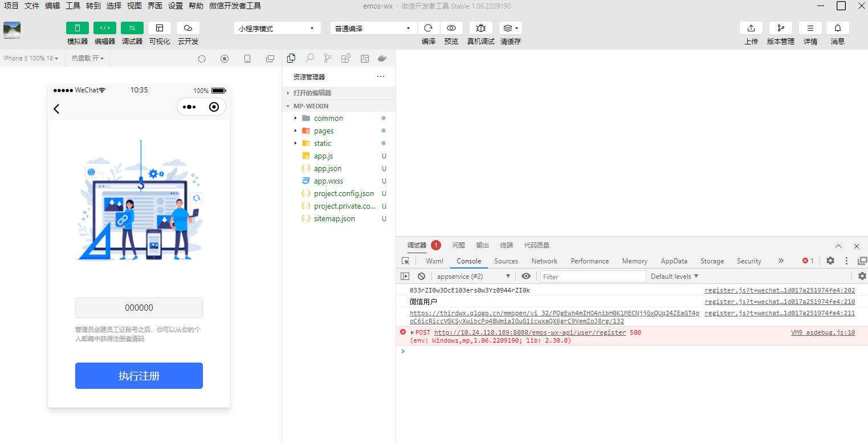Expand the POST error entry triangle

[413, 332]
